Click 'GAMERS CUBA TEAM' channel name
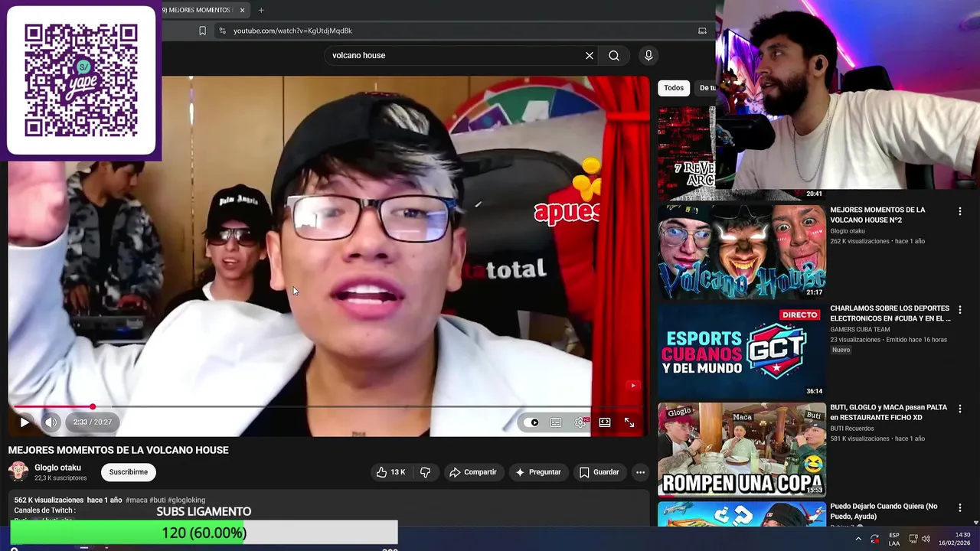 pos(860,330)
